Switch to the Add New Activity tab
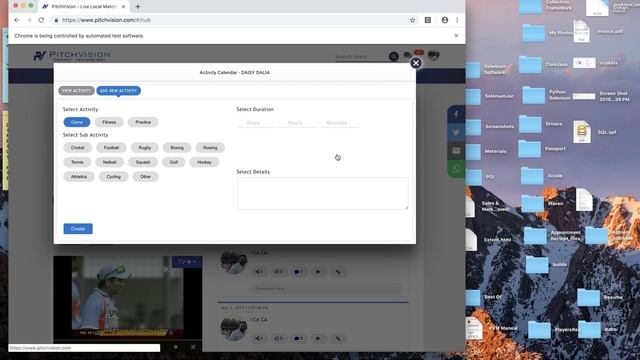The width and height of the screenshot is (640, 360). (x=118, y=91)
